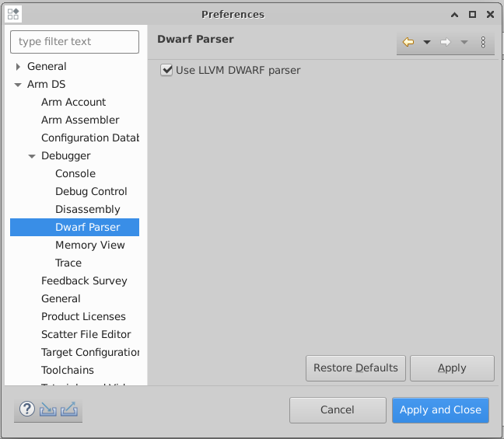The image size is (504, 439).
Task: Click the help question mark icon
Action: coord(27,409)
